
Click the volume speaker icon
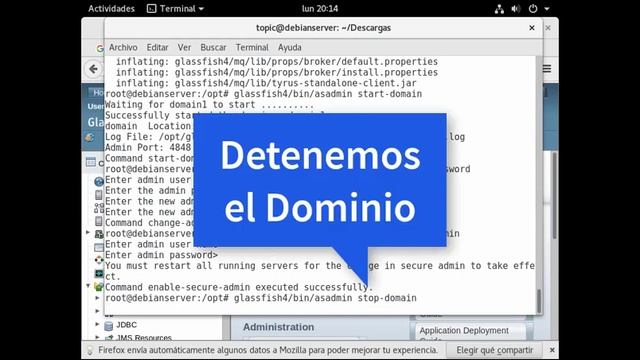point(516,9)
